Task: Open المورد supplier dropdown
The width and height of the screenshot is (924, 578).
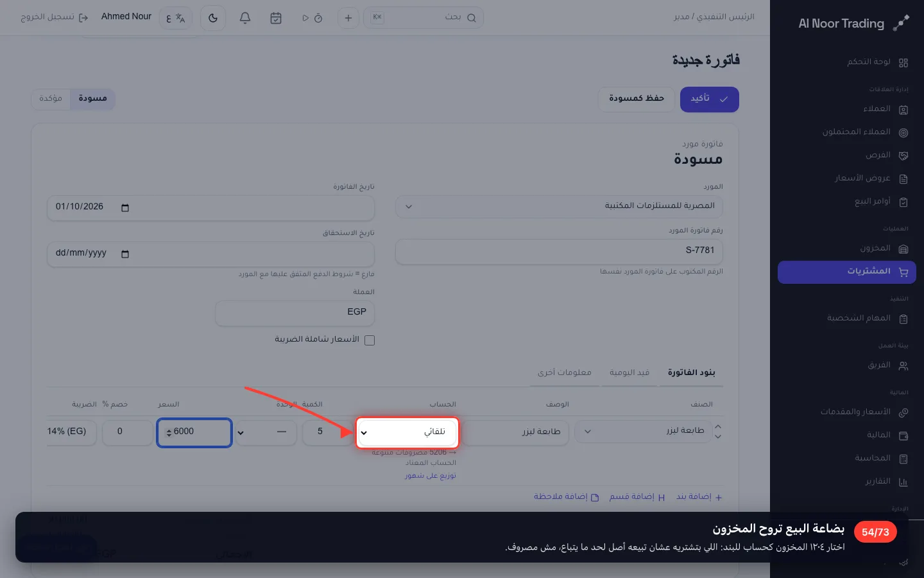Action: click(559, 206)
